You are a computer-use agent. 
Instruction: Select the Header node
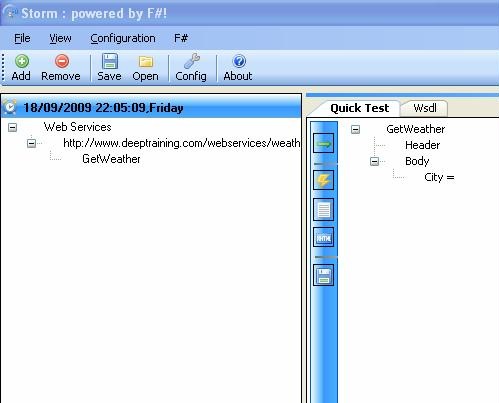click(422, 145)
